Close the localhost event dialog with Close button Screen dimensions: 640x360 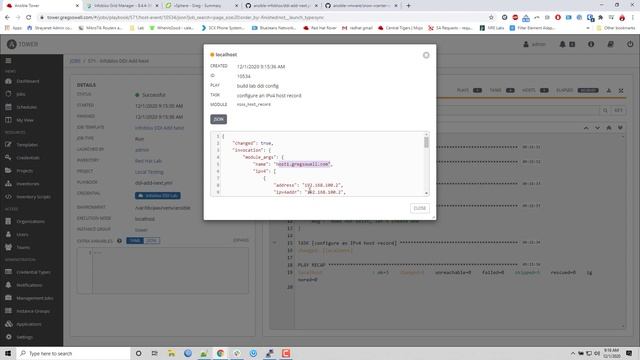420,208
